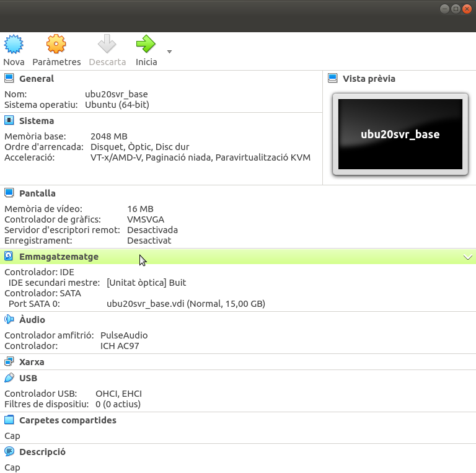Click the USB section icon
This screenshot has width=476, height=473.
click(9, 378)
